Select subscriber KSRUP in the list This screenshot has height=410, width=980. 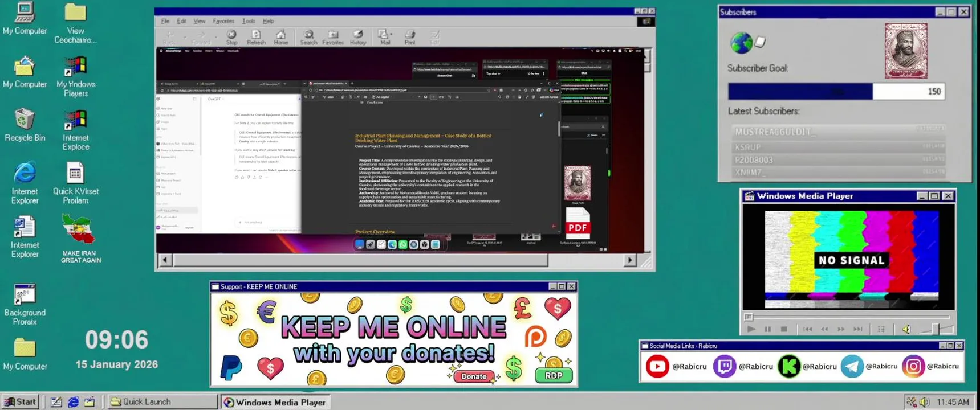838,147
